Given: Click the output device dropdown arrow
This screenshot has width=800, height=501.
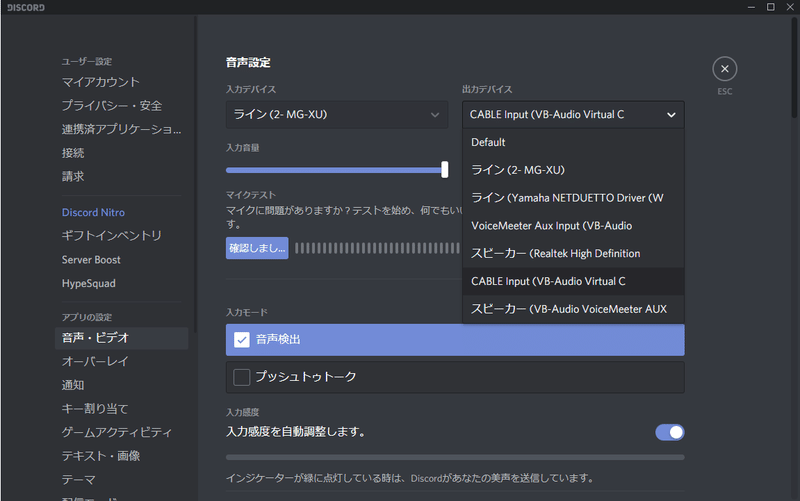Looking at the screenshot, I should (x=671, y=115).
